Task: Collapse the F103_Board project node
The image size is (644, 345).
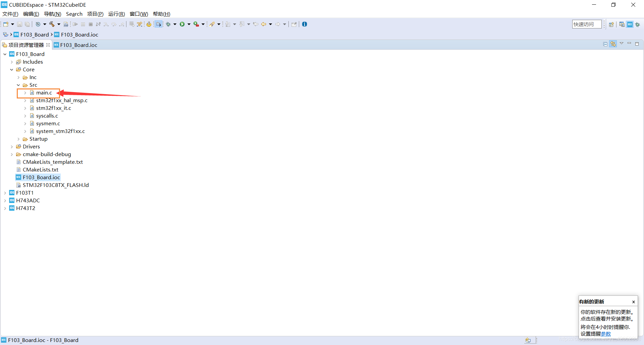Action: [x=5, y=54]
